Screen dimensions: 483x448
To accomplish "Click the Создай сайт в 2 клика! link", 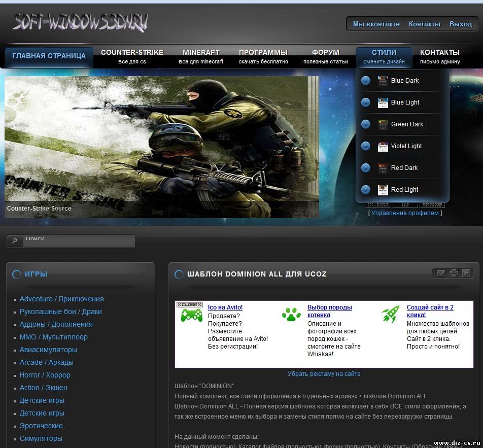I will coord(430,311).
